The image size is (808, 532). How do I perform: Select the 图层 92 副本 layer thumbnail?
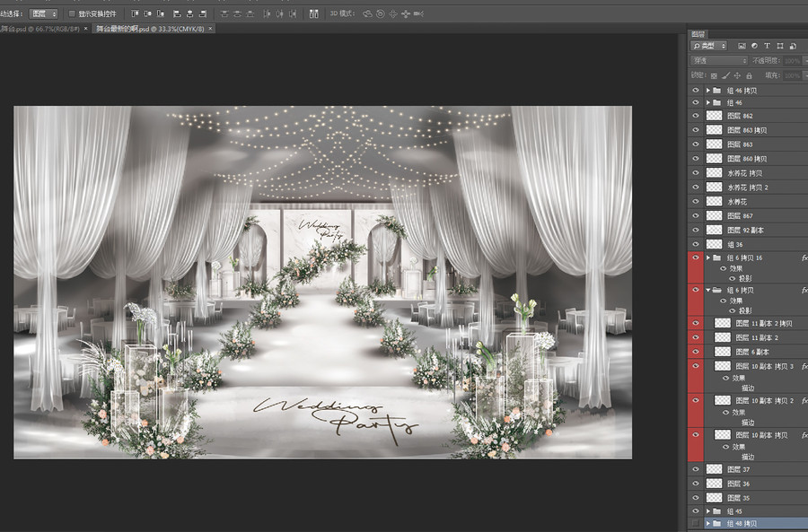point(715,231)
